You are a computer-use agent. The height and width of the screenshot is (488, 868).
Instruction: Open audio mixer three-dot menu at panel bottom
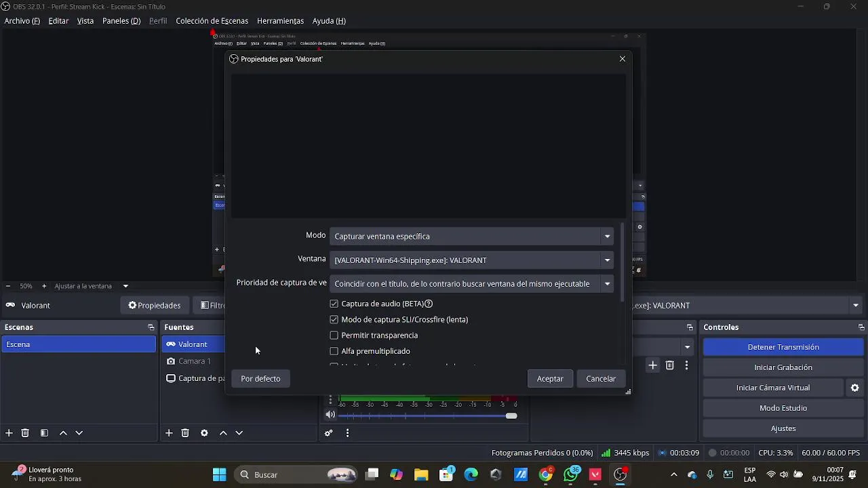pos(348,433)
